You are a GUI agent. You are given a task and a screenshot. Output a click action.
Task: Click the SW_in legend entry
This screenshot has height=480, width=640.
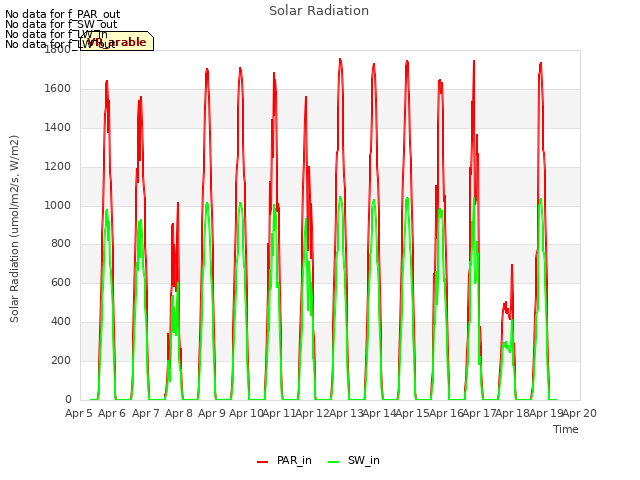[x=354, y=460]
